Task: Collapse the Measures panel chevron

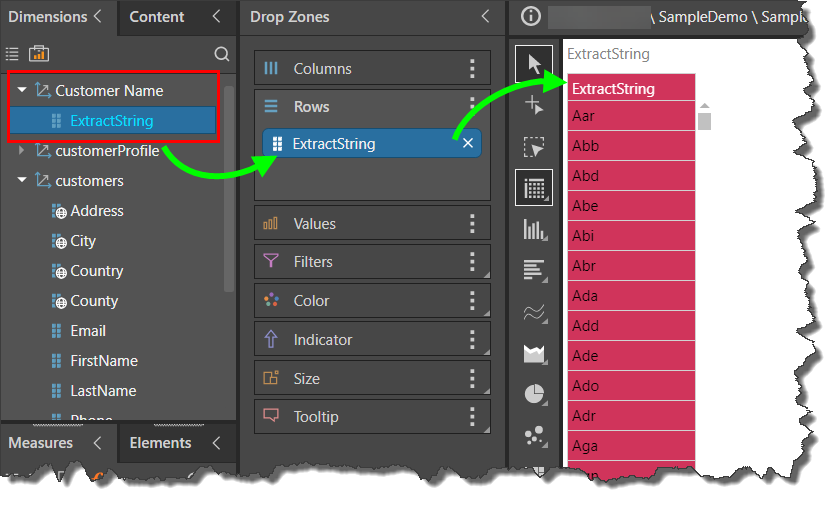Action: point(98,443)
